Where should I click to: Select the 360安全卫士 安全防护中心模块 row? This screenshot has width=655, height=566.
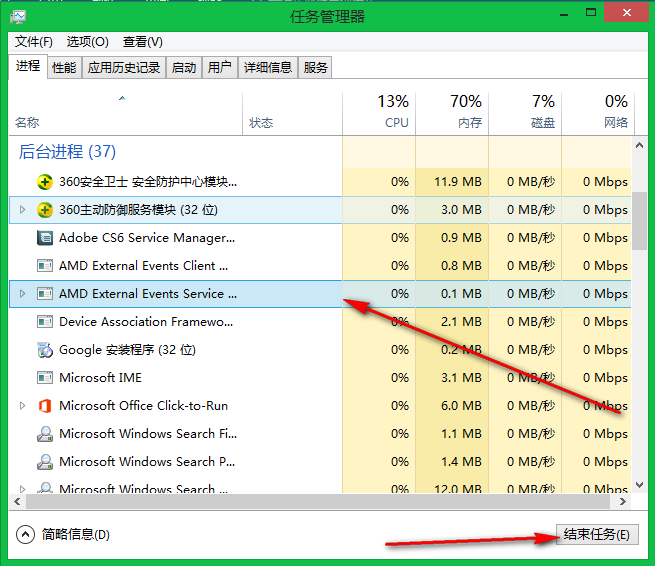pos(320,182)
